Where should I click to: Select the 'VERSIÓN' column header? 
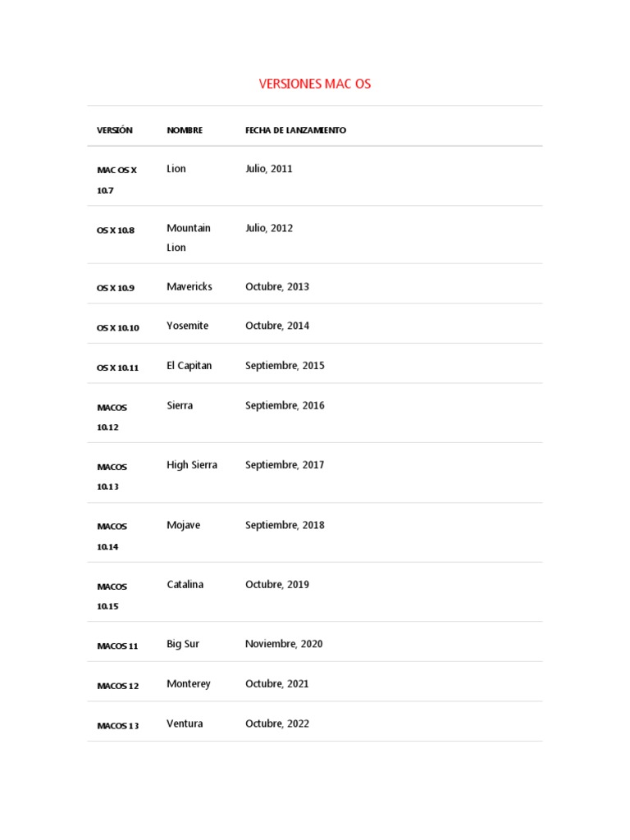click(x=115, y=130)
